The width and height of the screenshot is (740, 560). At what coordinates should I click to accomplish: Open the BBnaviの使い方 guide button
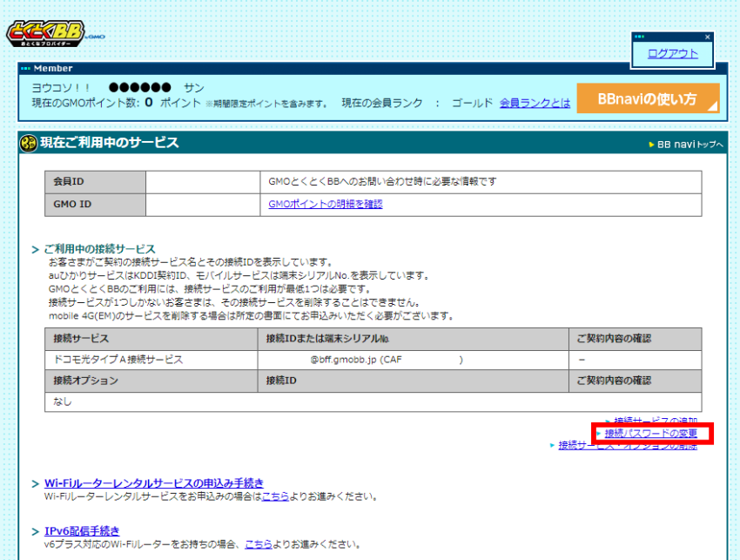coord(648,99)
